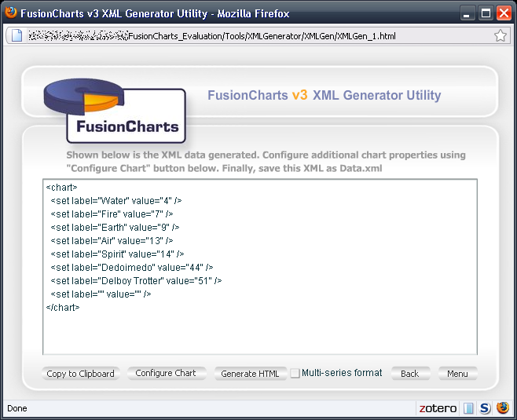Enable the Multi-series format checkbox
Screen dimensions: 517x420
(x=295, y=374)
